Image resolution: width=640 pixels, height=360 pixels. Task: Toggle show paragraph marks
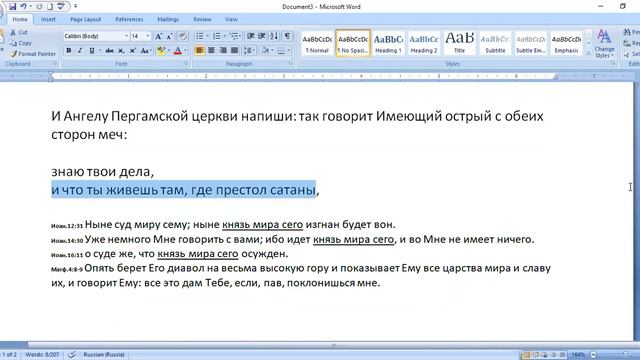point(287,36)
